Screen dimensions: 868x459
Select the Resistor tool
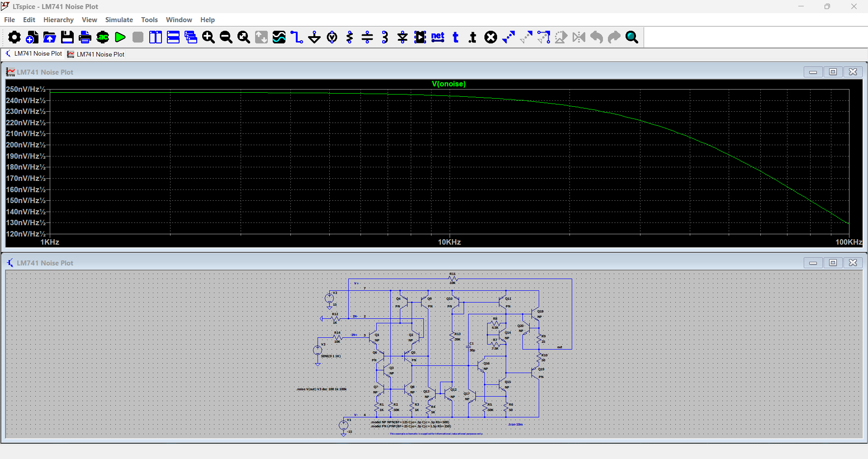[x=350, y=37]
